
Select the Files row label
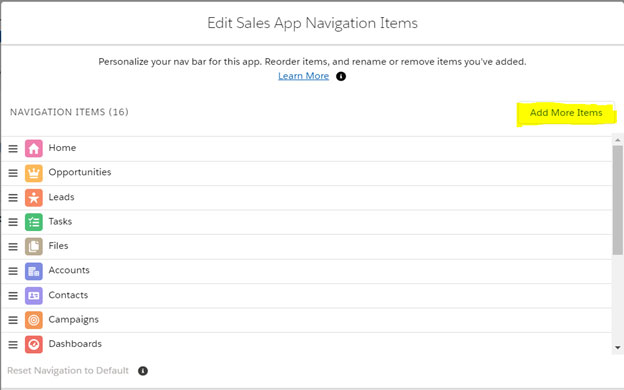click(58, 246)
